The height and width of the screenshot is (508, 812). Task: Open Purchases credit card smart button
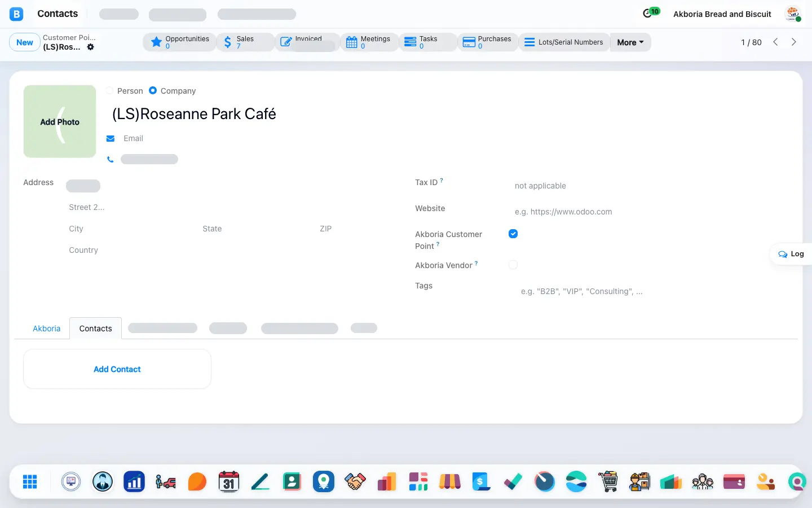coord(488,42)
